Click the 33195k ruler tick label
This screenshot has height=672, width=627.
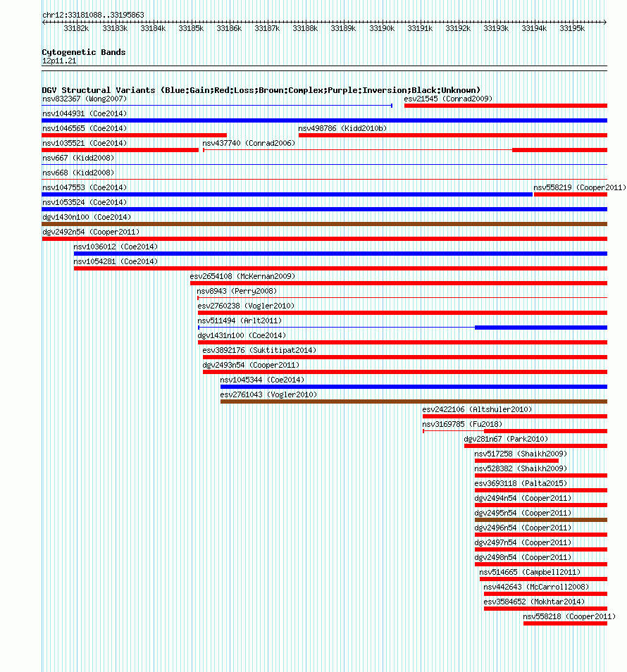tap(572, 28)
